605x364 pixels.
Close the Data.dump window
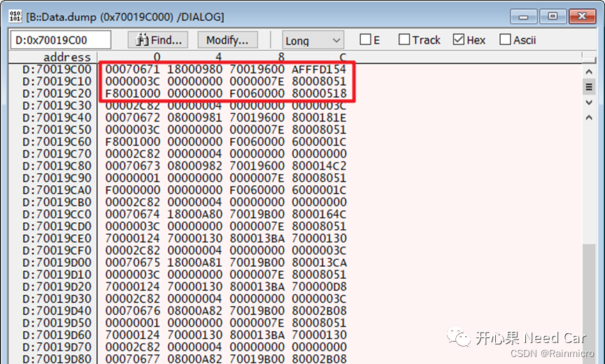(x=582, y=16)
